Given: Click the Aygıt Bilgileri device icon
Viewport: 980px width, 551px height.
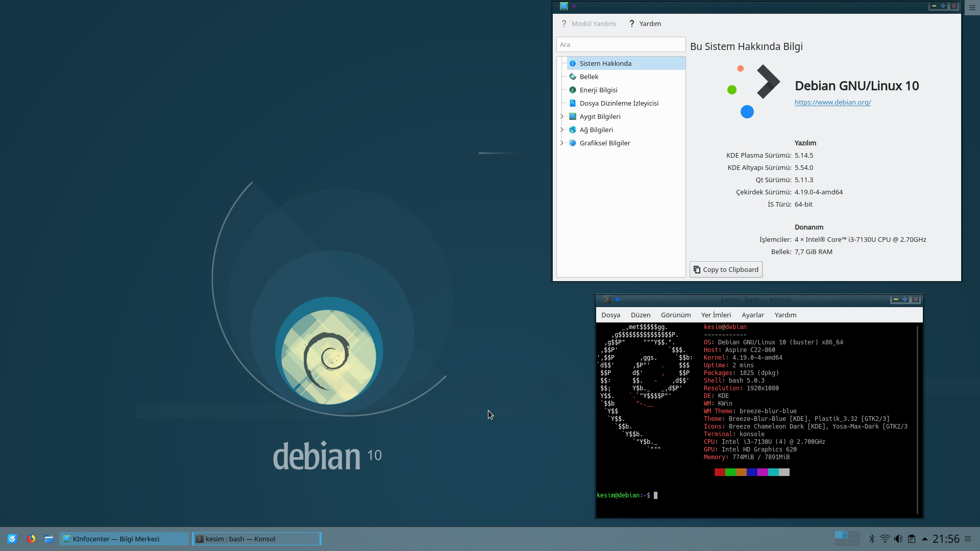Looking at the screenshot, I should click(573, 116).
